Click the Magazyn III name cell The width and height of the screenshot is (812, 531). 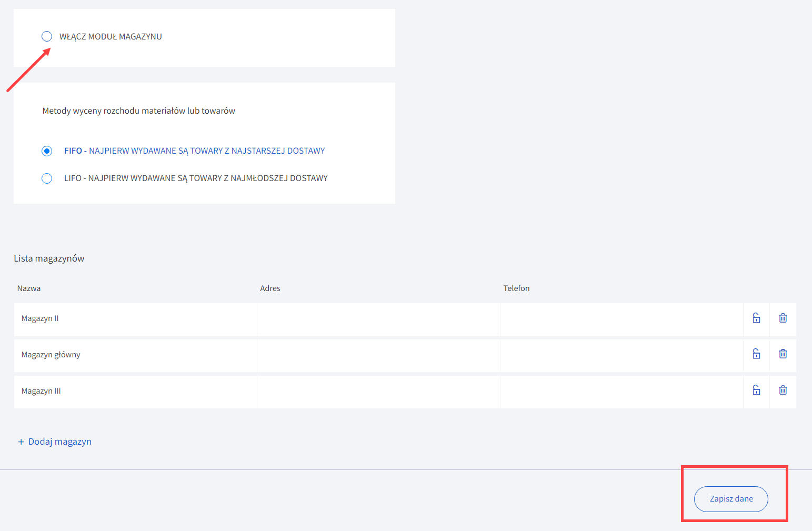pyautogui.click(x=135, y=392)
